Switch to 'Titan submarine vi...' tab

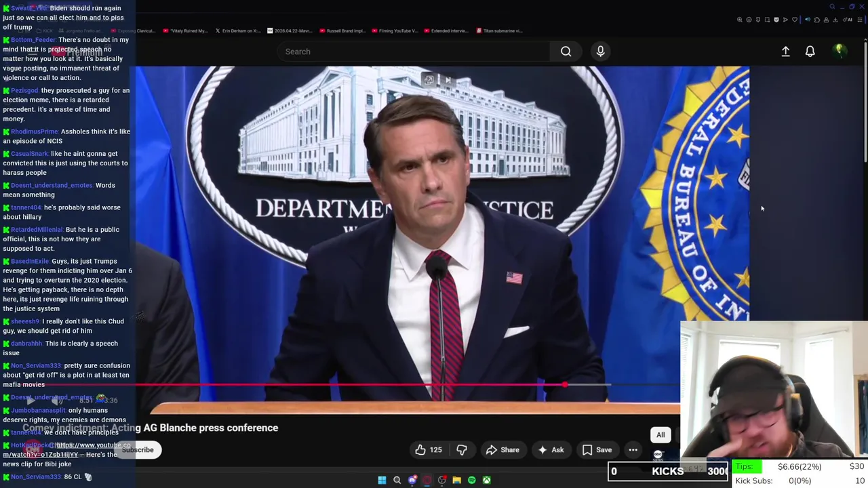tap(499, 30)
